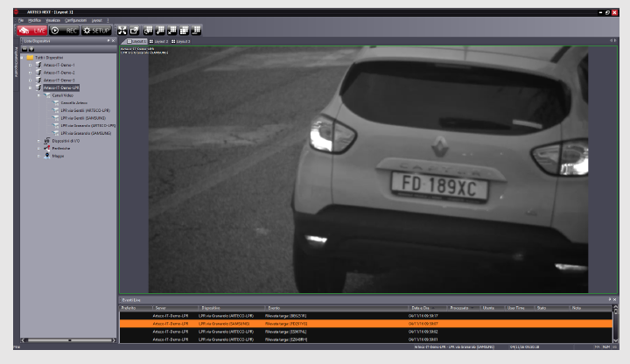630x364 pixels.
Task: Open the SETUP section
Action: [x=96, y=31]
